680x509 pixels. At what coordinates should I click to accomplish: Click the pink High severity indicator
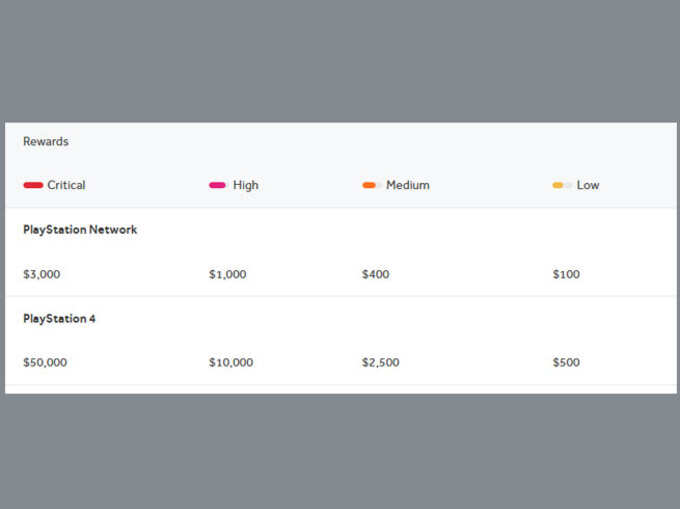tap(217, 185)
